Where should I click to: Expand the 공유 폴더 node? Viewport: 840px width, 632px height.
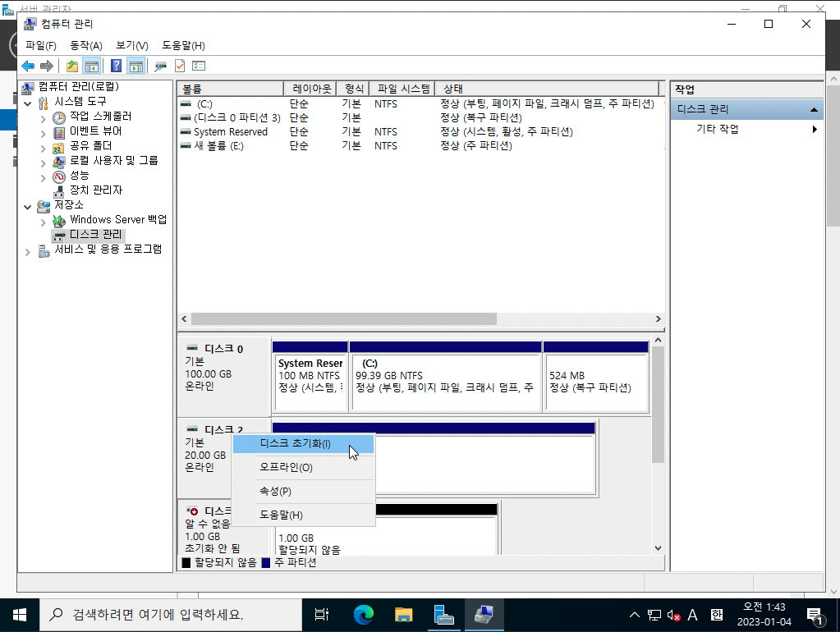(x=43, y=149)
